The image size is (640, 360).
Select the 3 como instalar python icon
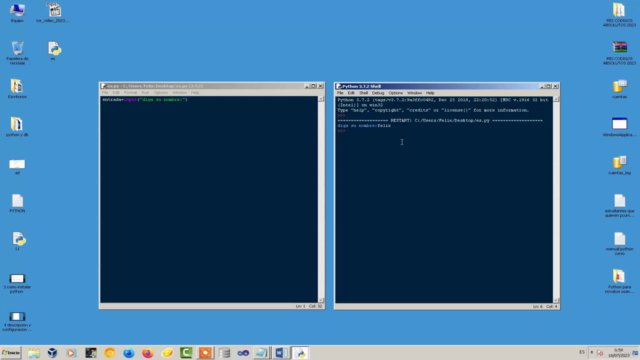point(17,284)
